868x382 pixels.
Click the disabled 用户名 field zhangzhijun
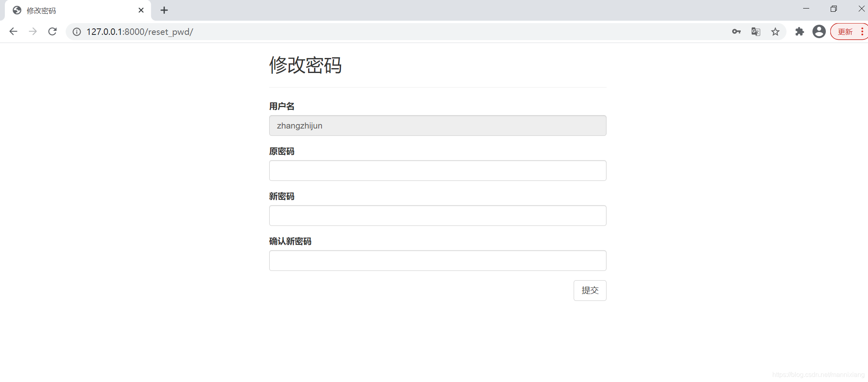tap(437, 126)
